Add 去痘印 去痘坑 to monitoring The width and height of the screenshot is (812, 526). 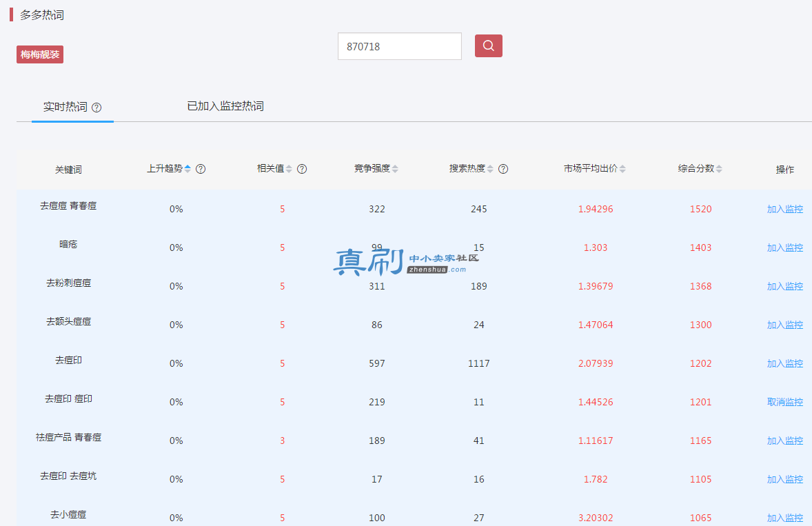784,479
